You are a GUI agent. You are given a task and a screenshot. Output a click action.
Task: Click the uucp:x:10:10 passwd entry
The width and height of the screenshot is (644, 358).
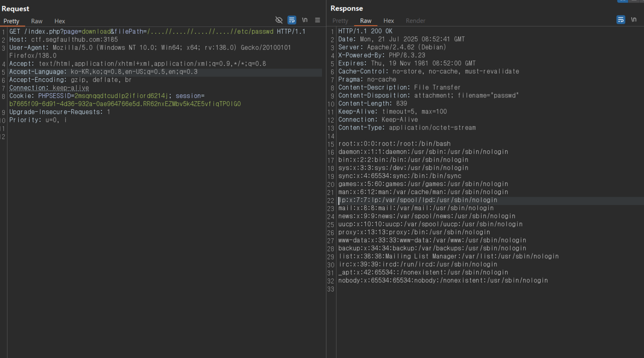431,224
